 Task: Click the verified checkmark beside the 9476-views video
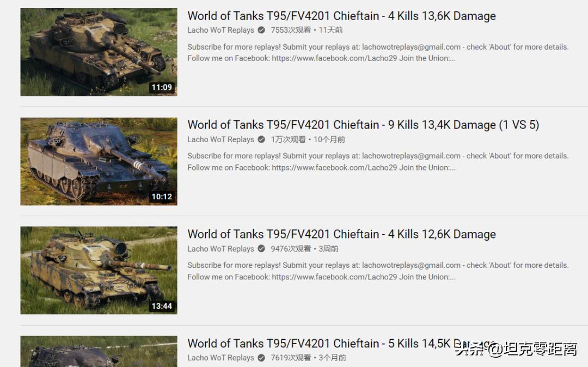pyautogui.click(x=261, y=248)
